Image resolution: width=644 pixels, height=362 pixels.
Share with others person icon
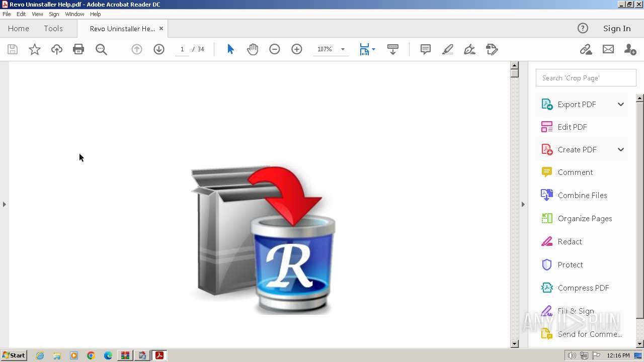[x=630, y=49]
